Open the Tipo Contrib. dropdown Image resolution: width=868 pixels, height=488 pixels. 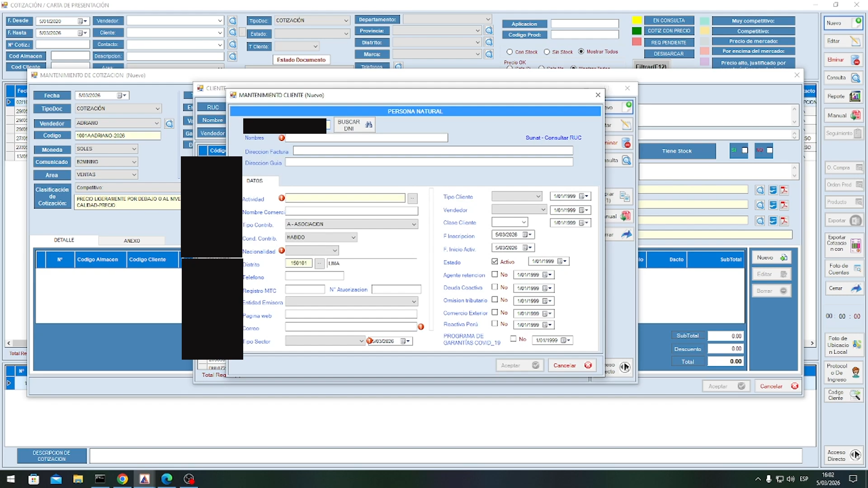coord(352,224)
